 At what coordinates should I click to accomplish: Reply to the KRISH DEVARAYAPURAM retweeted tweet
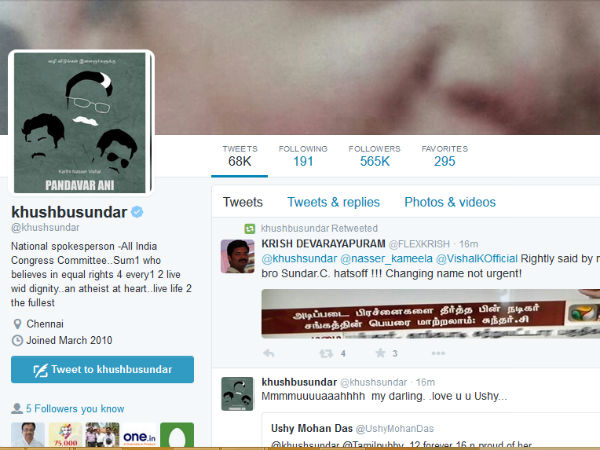[x=269, y=353]
